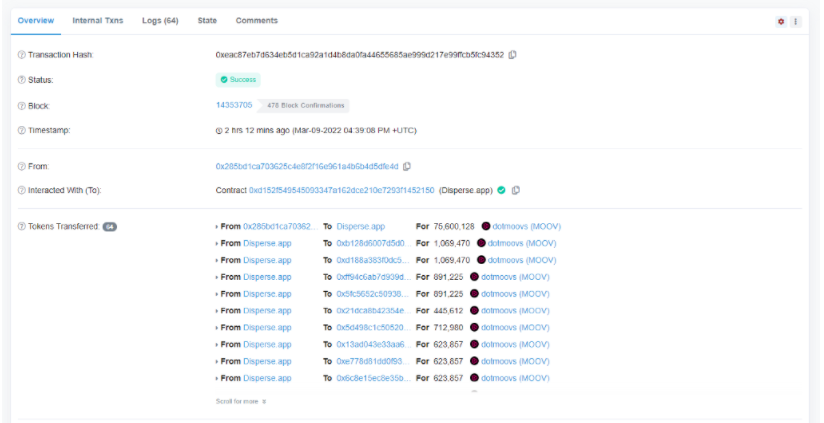Click Scroll for more below token list
The width and height of the screenshot is (824, 423).
tap(241, 401)
